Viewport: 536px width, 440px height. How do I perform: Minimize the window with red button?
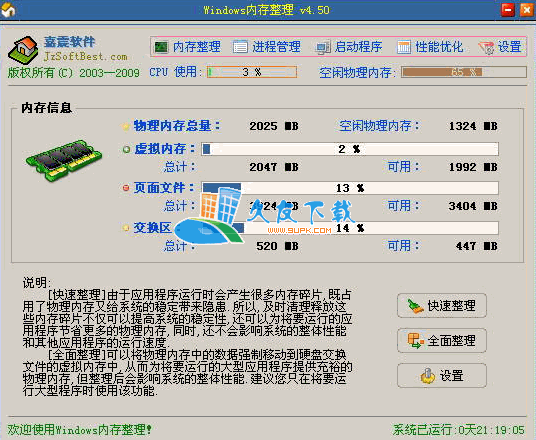point(508,10)
